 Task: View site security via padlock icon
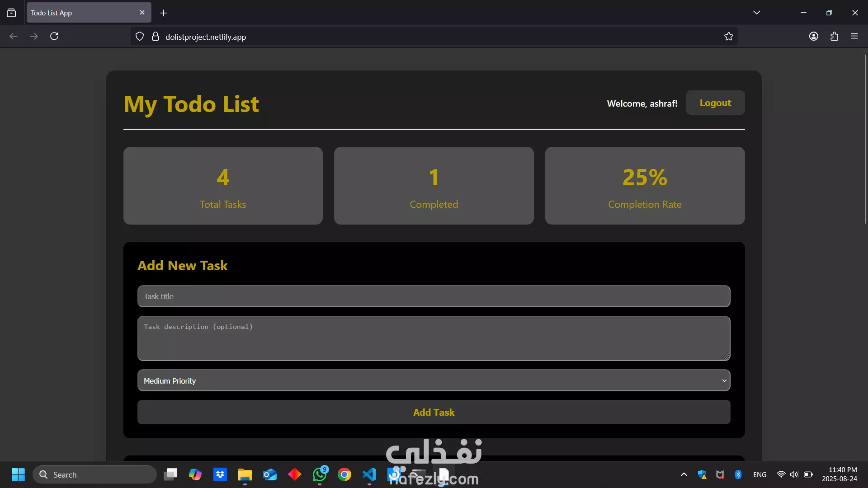point(156,37)
